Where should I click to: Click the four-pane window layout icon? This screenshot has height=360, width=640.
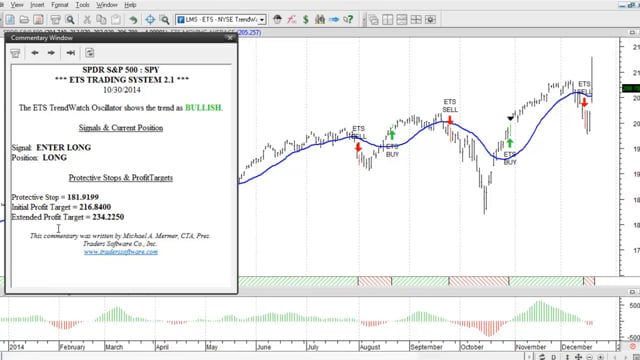pyautogui.click(x=416, y=19)
